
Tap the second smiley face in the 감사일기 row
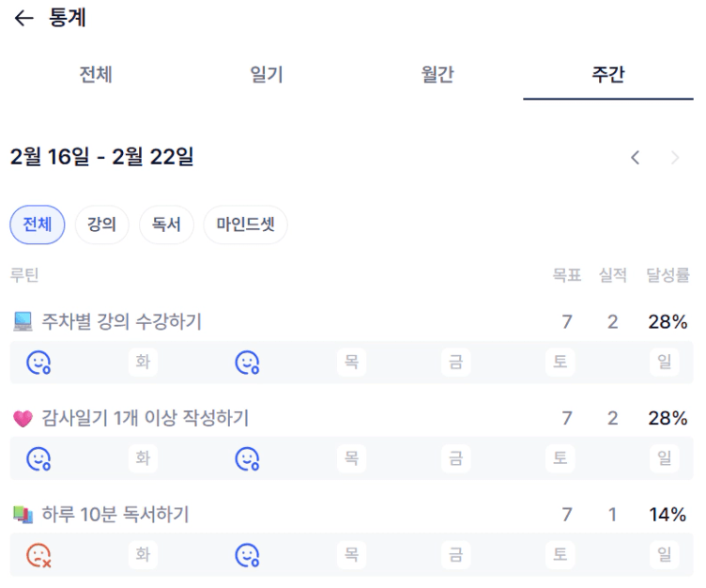247,458
